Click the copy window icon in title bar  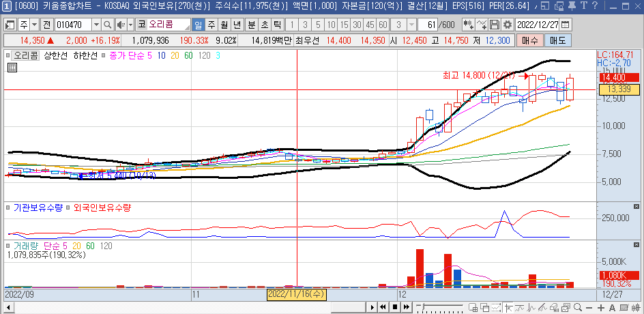(x=559, y=6)
